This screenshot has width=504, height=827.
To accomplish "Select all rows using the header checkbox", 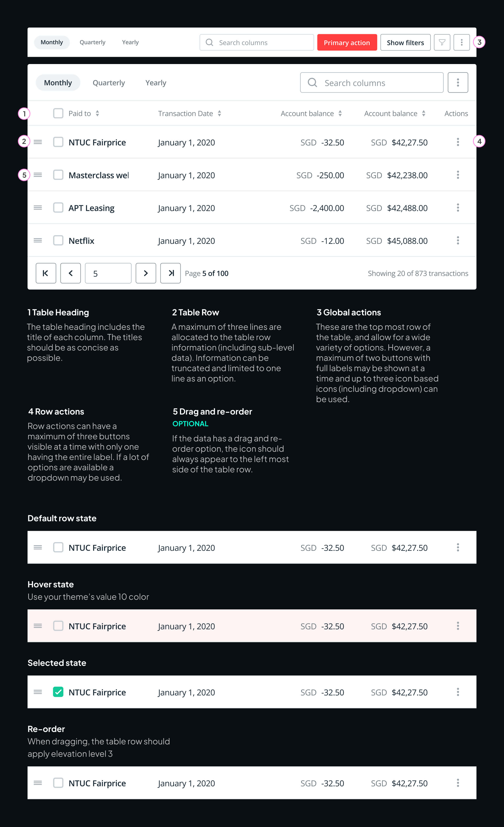I will pyautogui.click(x=58, y=113).
